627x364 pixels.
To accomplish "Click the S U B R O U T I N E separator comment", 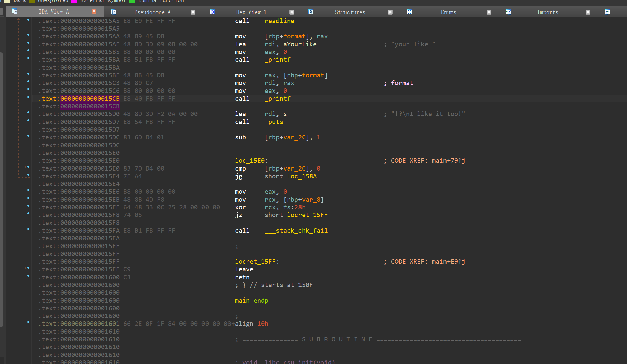I will [x=378, y=339].
